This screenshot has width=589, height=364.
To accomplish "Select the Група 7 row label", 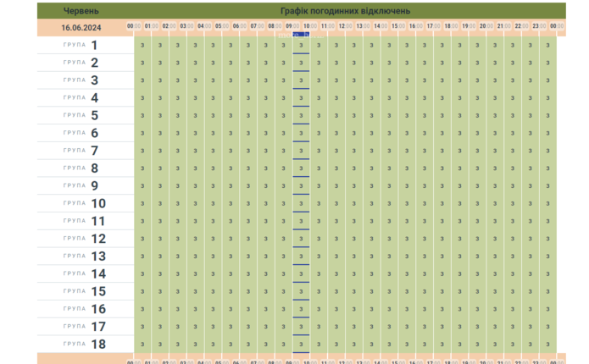I will (85, 151).
